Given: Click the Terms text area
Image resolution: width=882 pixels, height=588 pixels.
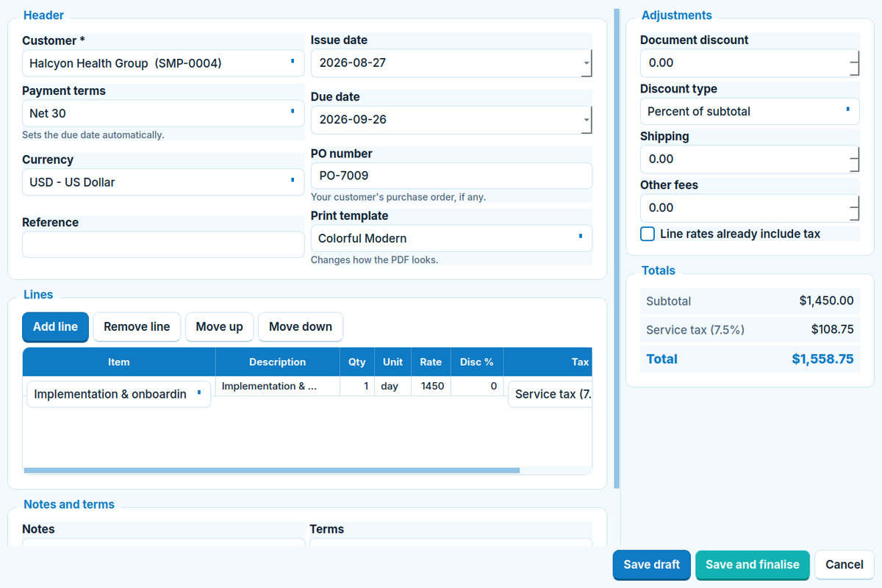Looking at the screenshot, I should 451,542.
